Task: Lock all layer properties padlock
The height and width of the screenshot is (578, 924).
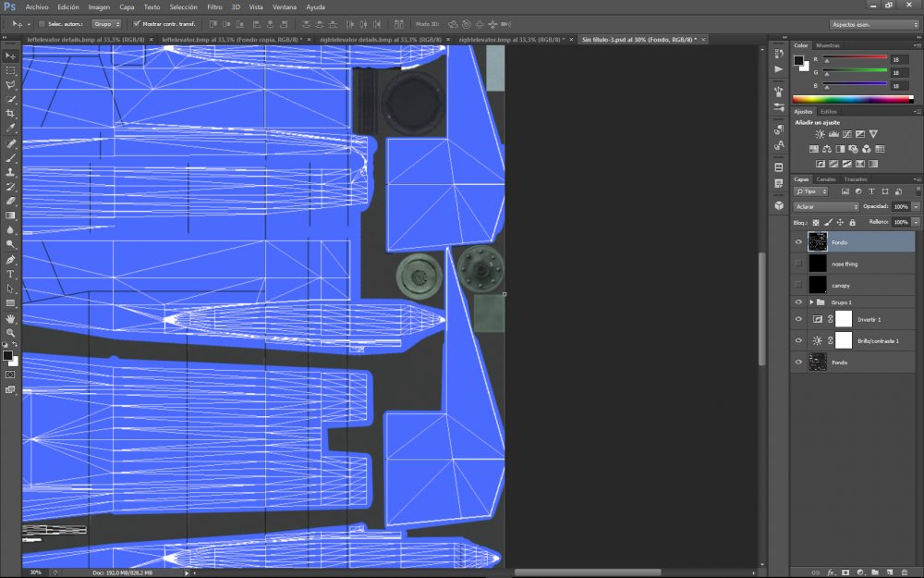Action: (x=852, y=222)
